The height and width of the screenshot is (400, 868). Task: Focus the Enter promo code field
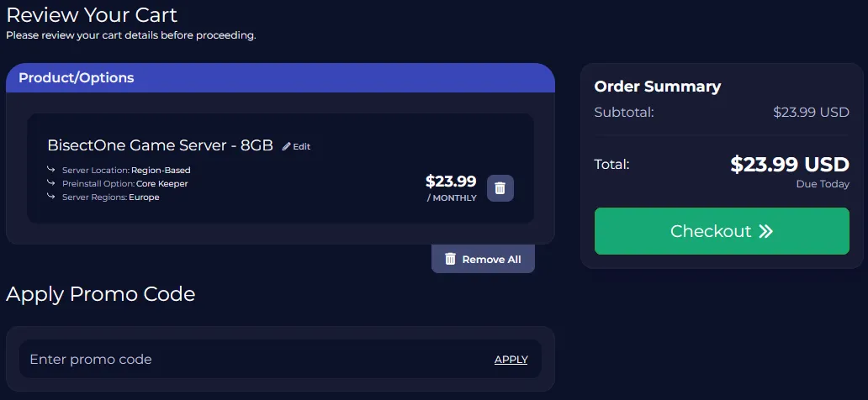(252, 360)
